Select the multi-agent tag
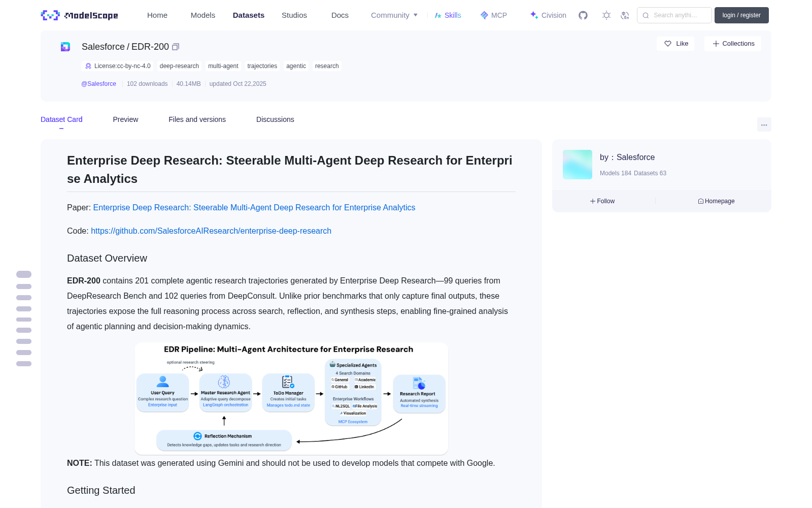Image resolution: width=812 pixels, height=508 pixels. [223, 66]
